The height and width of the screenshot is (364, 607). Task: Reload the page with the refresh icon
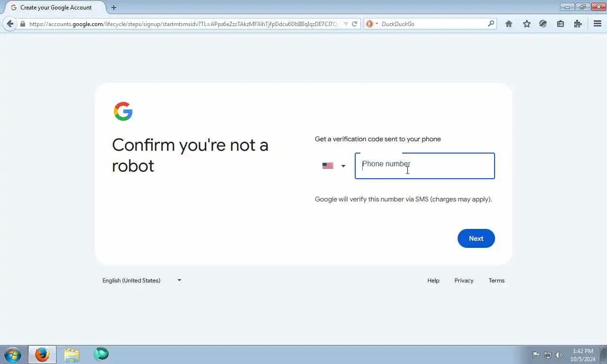click(x=354, y=24)
